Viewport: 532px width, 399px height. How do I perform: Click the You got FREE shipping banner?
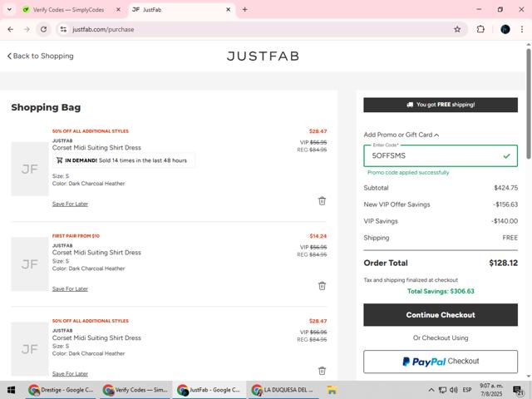point(441,105)
